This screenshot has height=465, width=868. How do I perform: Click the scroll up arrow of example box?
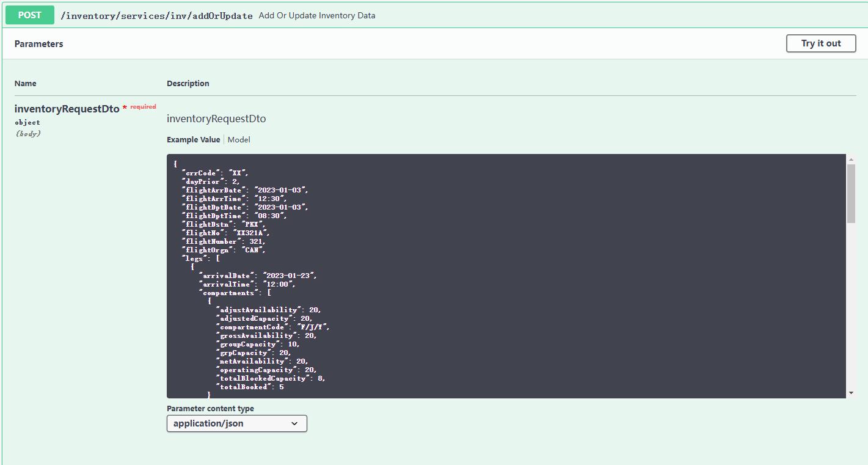coord(851,159)
